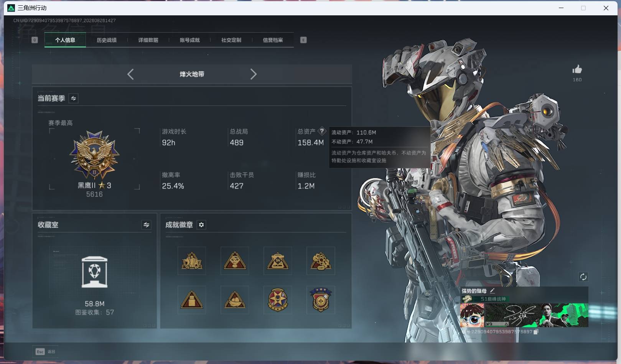621x364 pixels.
Task: Select the first triangle badge in bottom row
Action: tap(192, 300)
